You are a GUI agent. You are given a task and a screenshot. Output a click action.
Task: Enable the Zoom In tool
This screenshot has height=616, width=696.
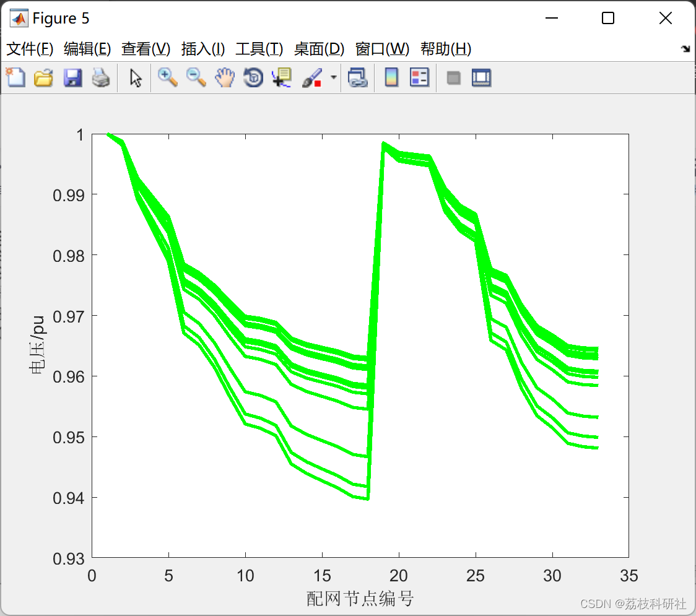click(x=167, y=77)
